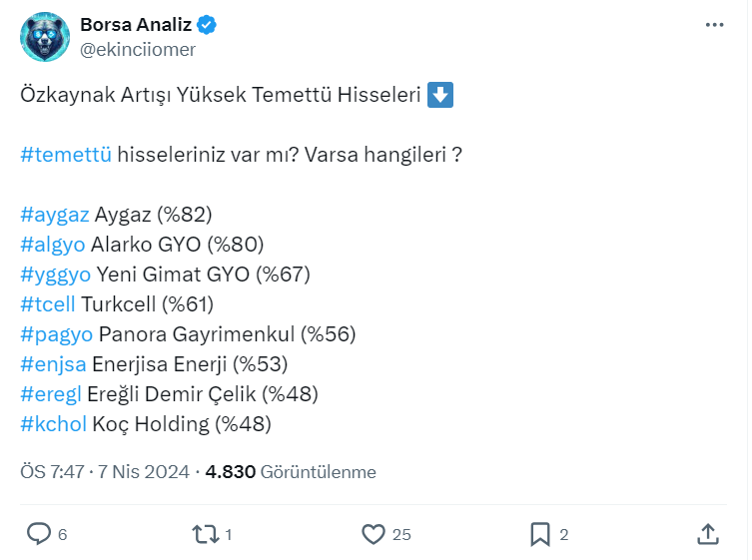Open the #aygaz hashtag link
Image resolution: width=752 pixels, height=560 pixels.
click(x=55, y=215)
